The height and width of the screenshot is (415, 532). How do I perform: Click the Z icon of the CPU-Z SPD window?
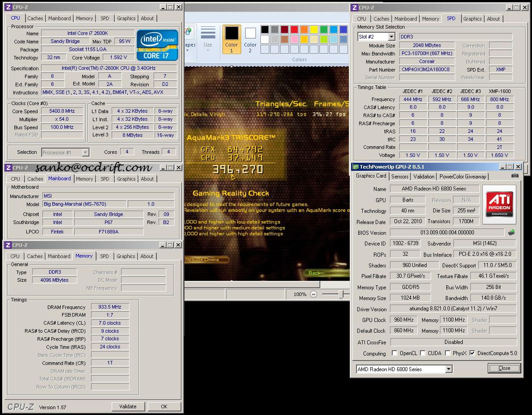[x=355, y=8]
